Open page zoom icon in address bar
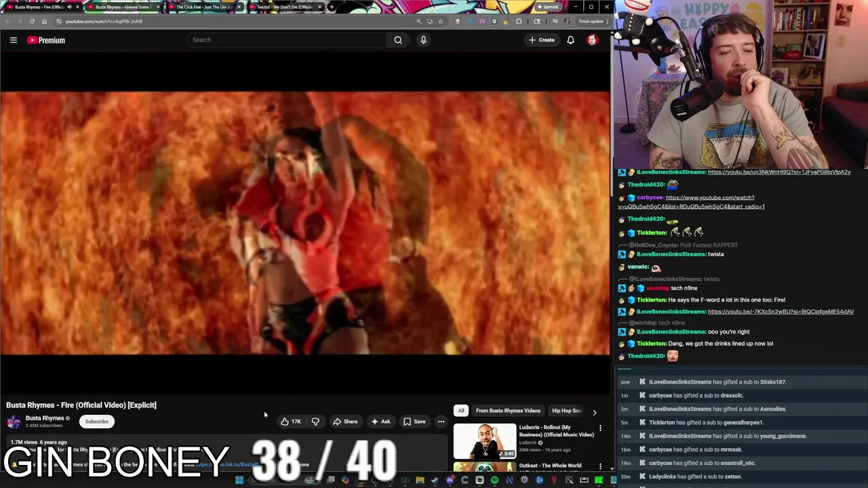 click(418, 21)
